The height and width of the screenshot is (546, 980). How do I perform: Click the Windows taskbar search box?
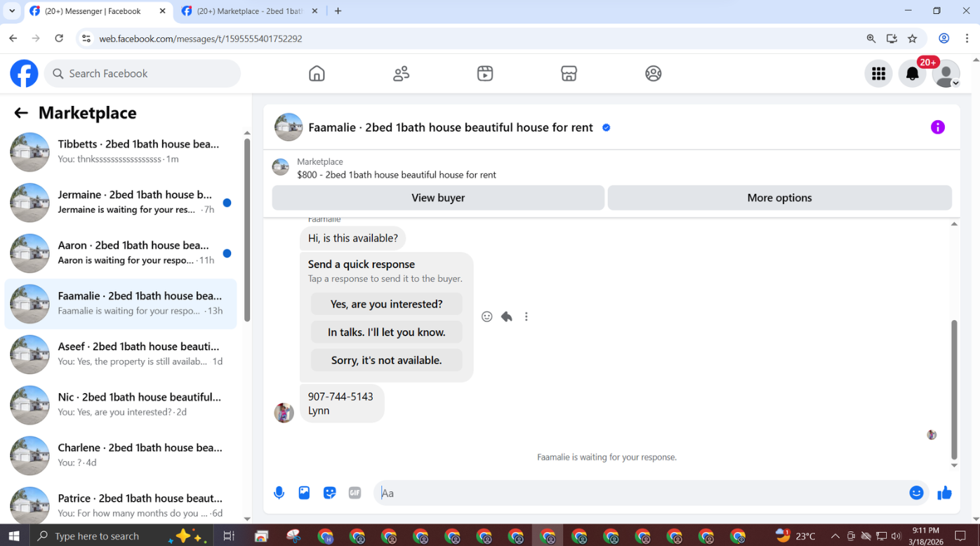pyautogui.click(x=119, y=535)
